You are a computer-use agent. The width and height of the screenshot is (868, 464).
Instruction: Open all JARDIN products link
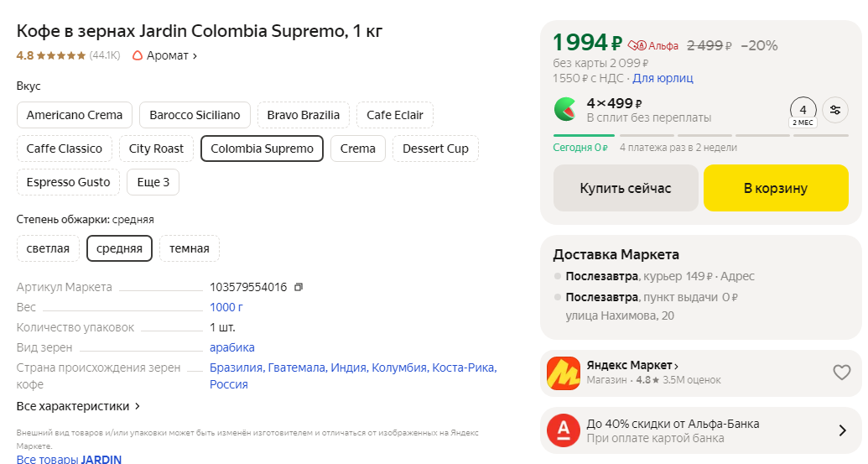70,459
